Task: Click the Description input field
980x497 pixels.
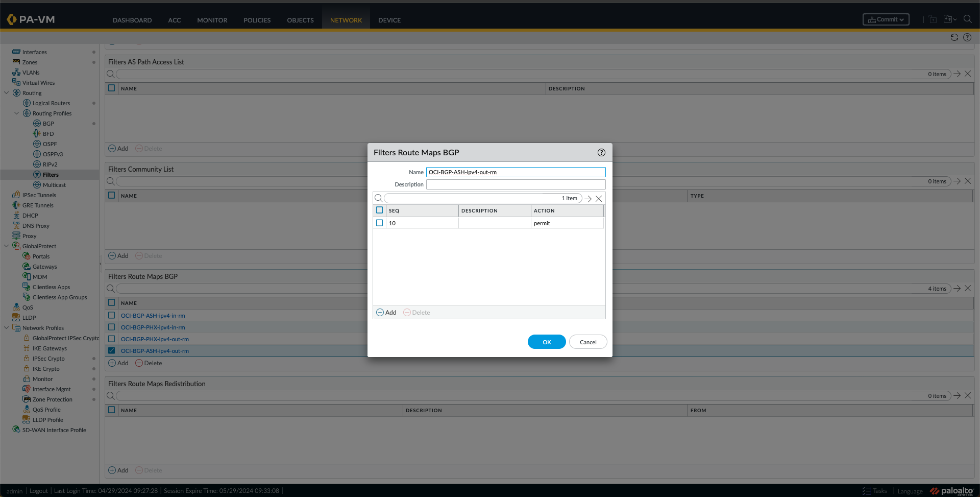Action: click(x=516, y=184)
